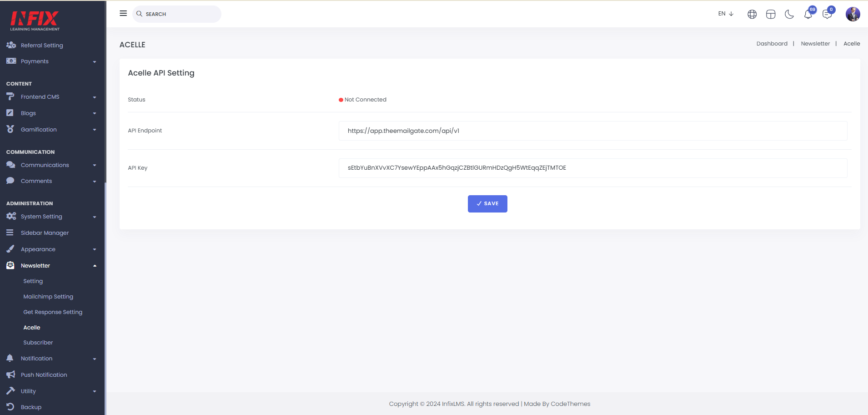868x415 pixels.
Task: Click the Sidebar Manager list icon
Action: [x=10, y=233]
